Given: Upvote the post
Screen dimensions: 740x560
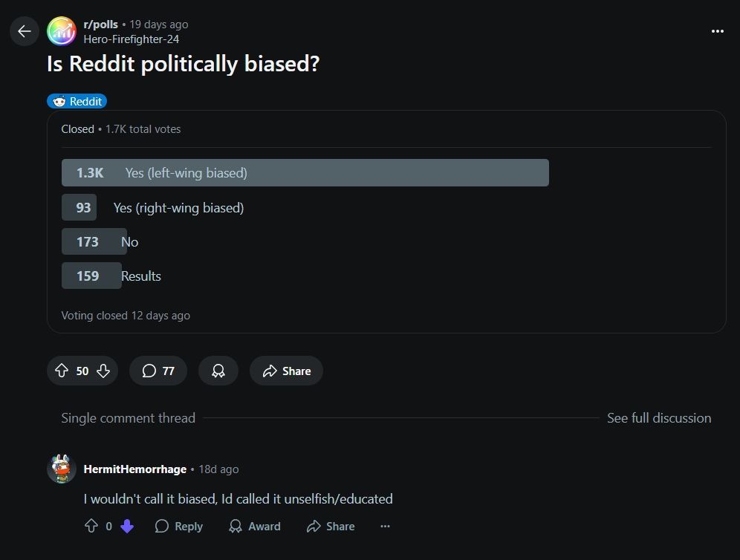Looking at the screenshot, I should [x=62, y=371].
